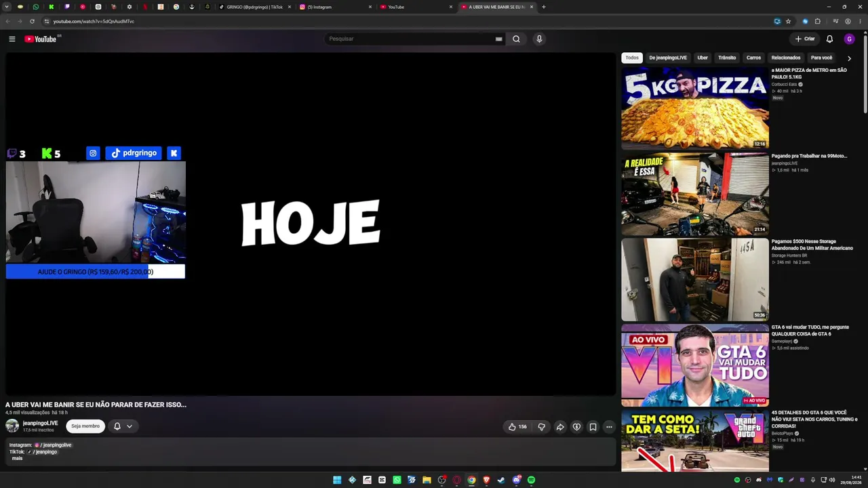Select the Relacionados filter chip

click(786, 58)
